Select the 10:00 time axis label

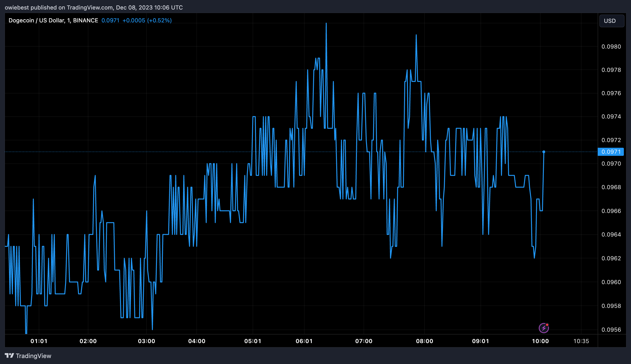540,341
